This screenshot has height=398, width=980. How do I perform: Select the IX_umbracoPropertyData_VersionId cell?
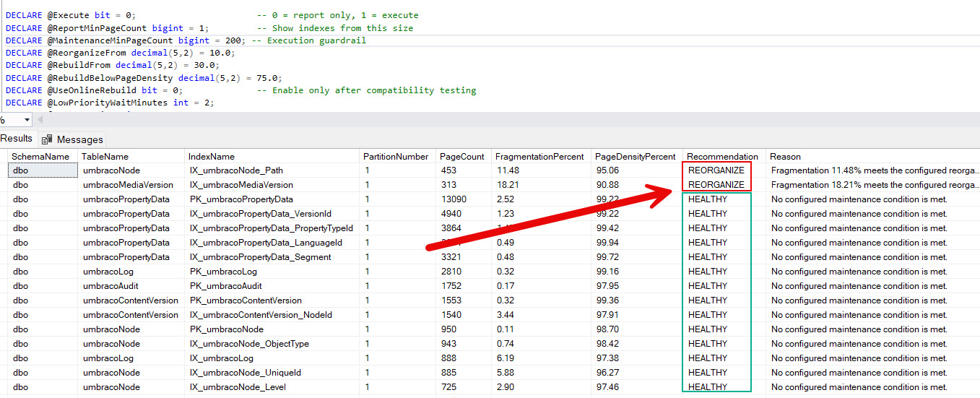(x=272, y=214)
